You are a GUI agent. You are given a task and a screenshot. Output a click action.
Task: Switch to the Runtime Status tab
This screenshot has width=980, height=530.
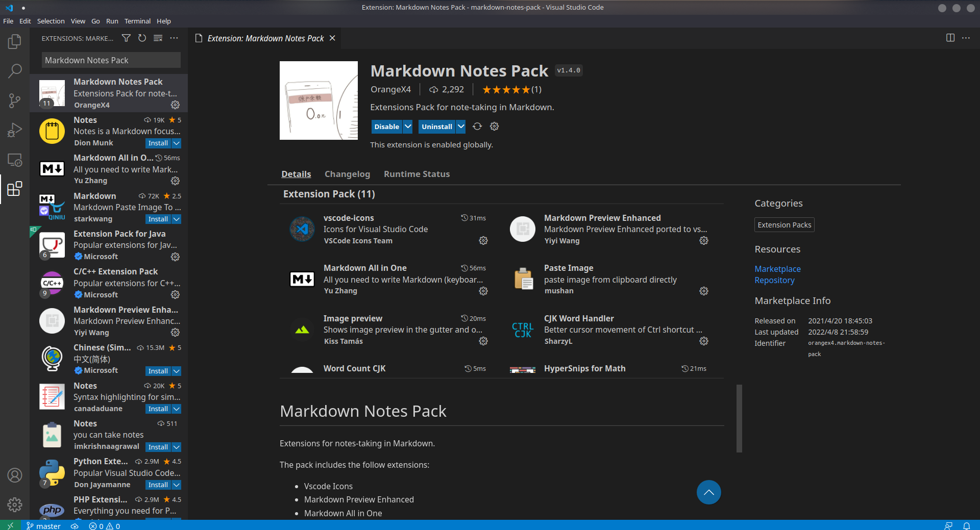(417, 174)
